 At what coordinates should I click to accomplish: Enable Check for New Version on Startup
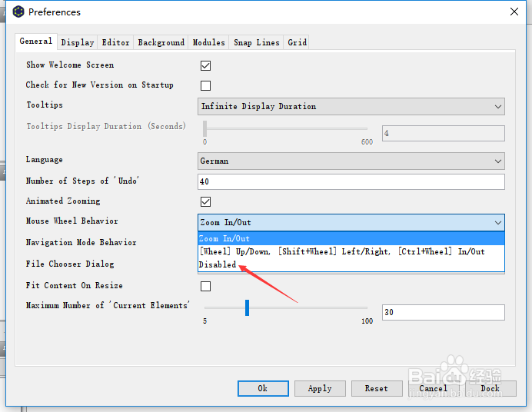[x=205, y=85]
